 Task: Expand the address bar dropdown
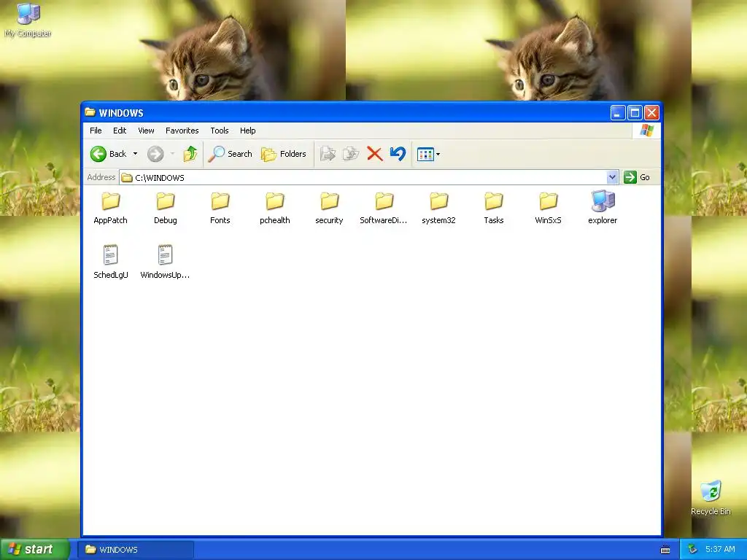pyautogui.click(x=613, y=178)
